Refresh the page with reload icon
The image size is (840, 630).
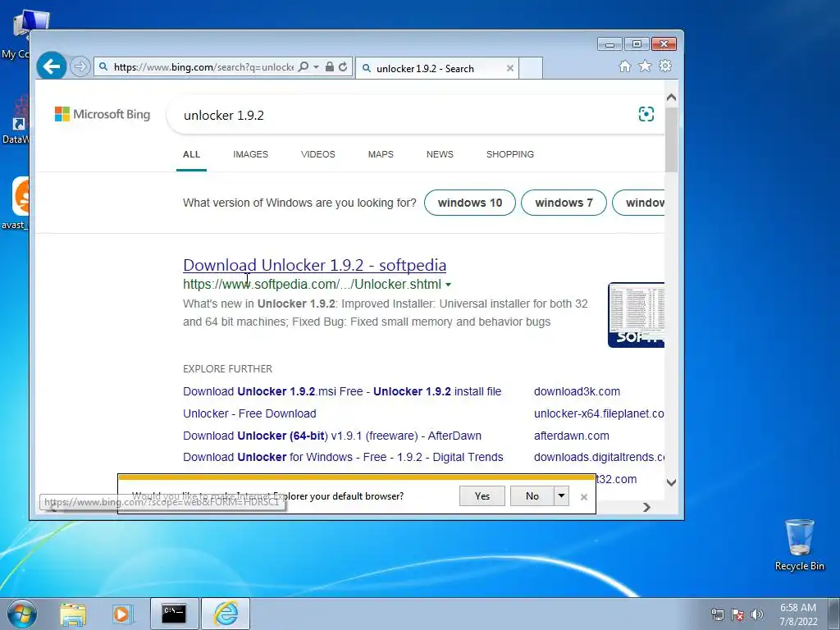[343, 67]
